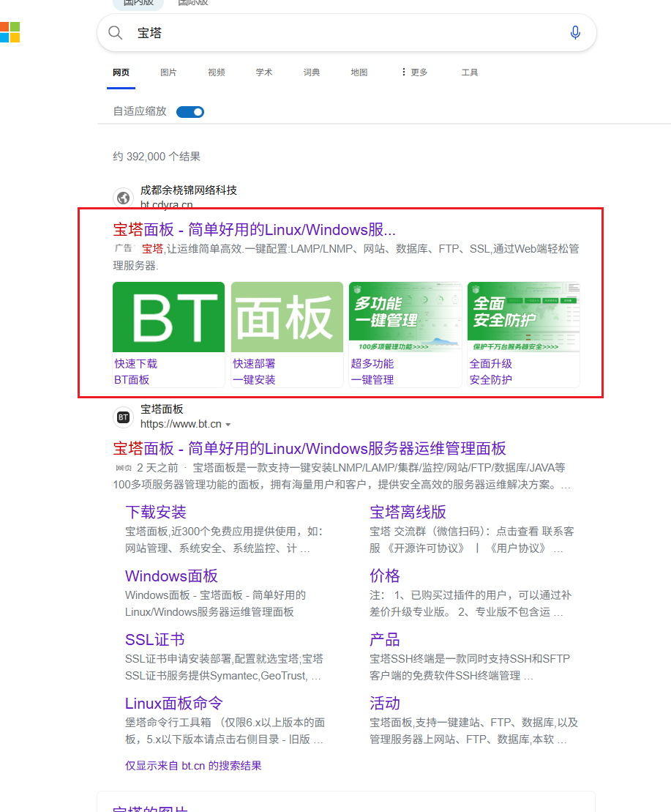Click the 面板 thumbnail image
The height and width of the screenshot is (812, 671).
point(287,317)
